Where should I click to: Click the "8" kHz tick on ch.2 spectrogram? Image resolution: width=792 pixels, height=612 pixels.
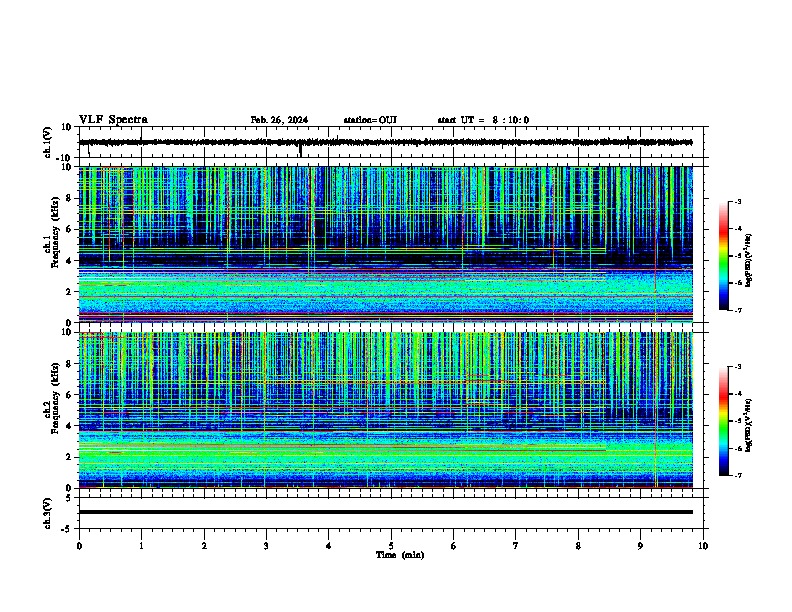point(69,364)
